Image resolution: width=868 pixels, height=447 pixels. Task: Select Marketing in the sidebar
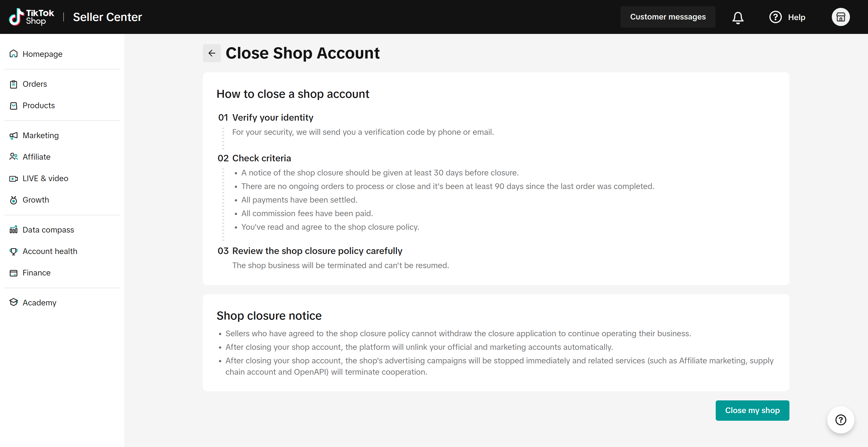[x=40, y=135]
